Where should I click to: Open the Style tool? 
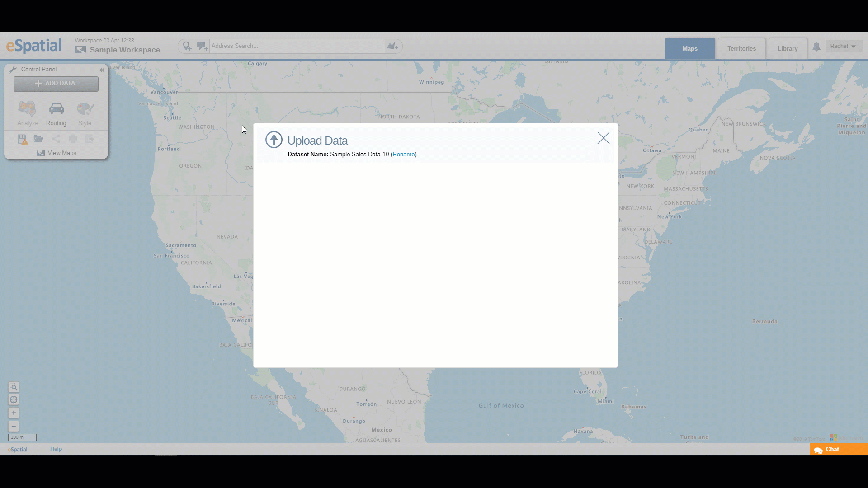click(85, 113)
